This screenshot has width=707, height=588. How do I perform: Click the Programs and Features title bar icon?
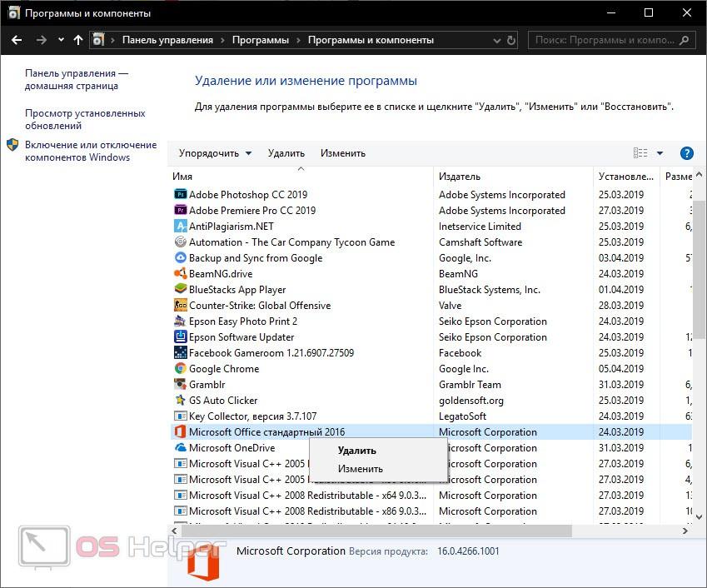pyautogui.click(x=14, y=13)
